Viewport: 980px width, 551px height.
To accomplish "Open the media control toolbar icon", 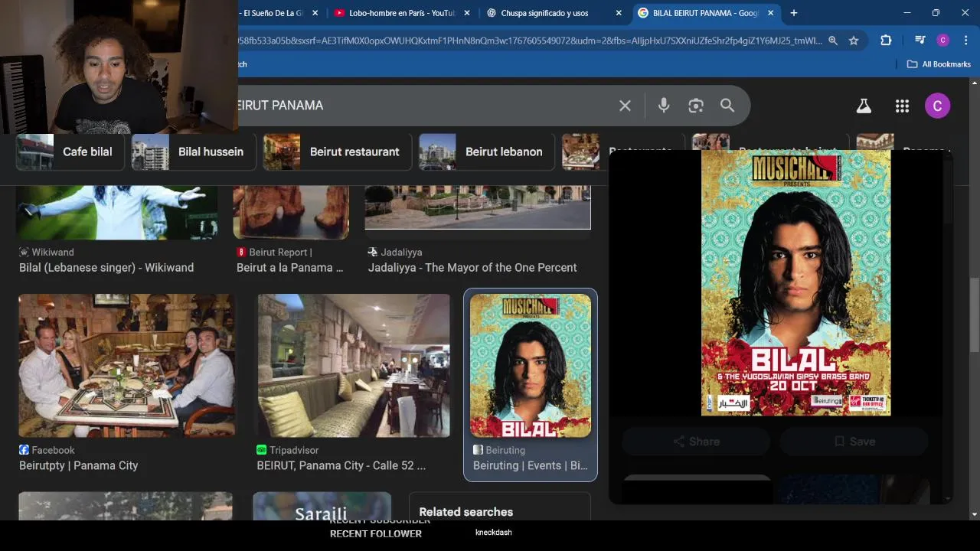I will (x=920, y=41).
